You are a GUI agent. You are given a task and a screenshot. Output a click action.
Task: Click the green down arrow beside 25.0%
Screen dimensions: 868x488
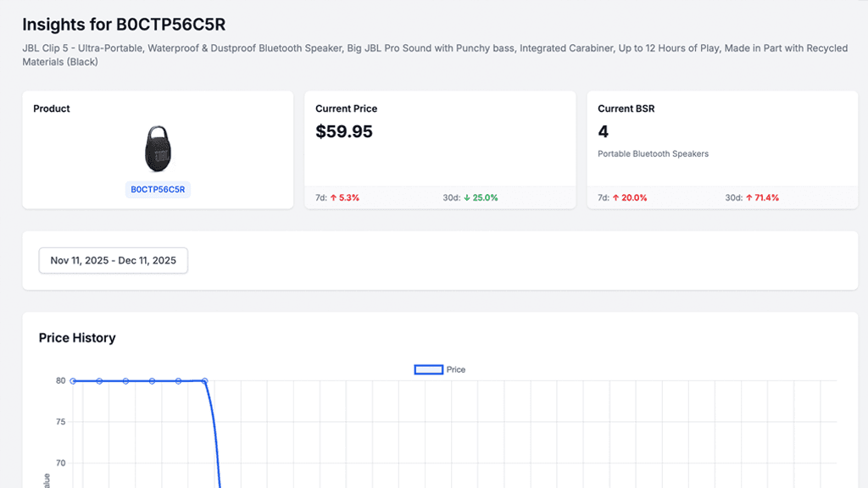point(466,197)
